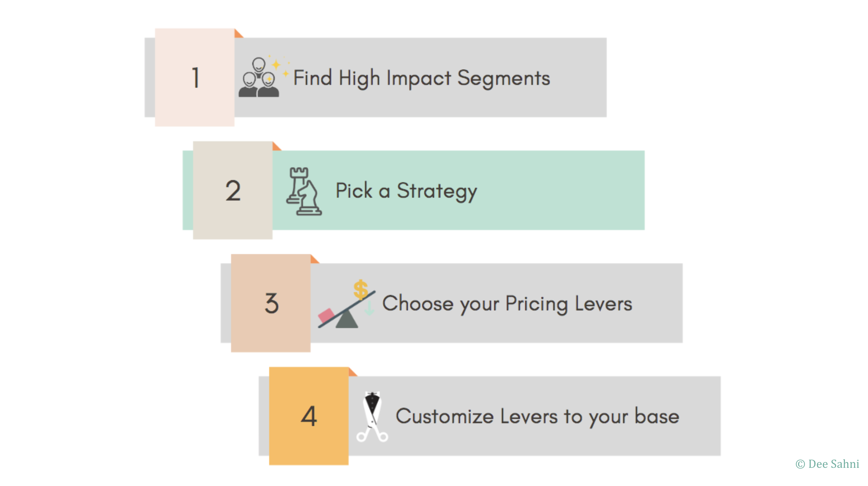Viewport: 868px width, 486px height.
Task: Click the '© Dee Sahni' copyright credit
Action: 827,464
